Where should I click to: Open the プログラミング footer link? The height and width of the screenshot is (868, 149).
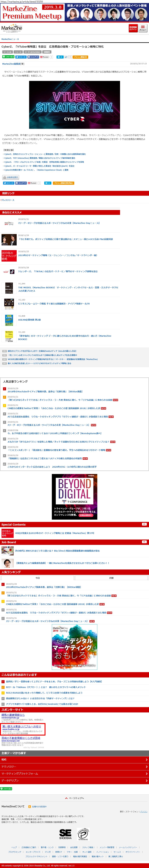point(15,852)
